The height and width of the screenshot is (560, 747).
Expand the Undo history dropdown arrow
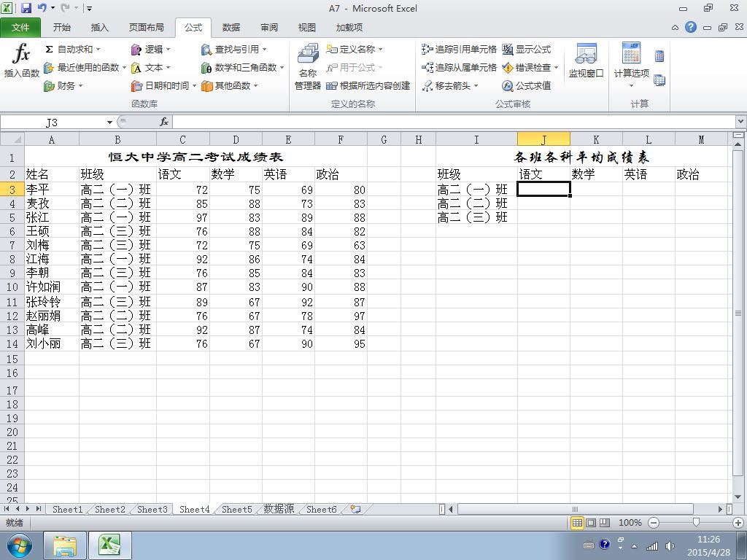53,7
